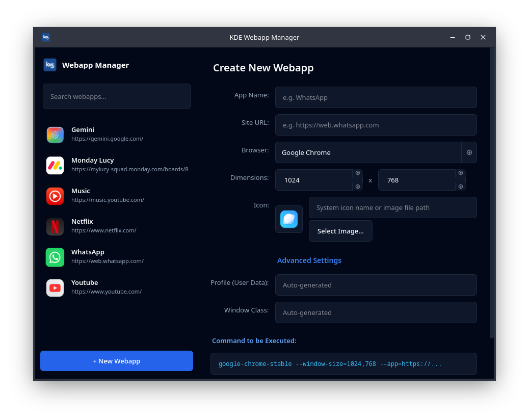Click the mylucy-squad.monday.com URL text

click(x=129, y=169)
